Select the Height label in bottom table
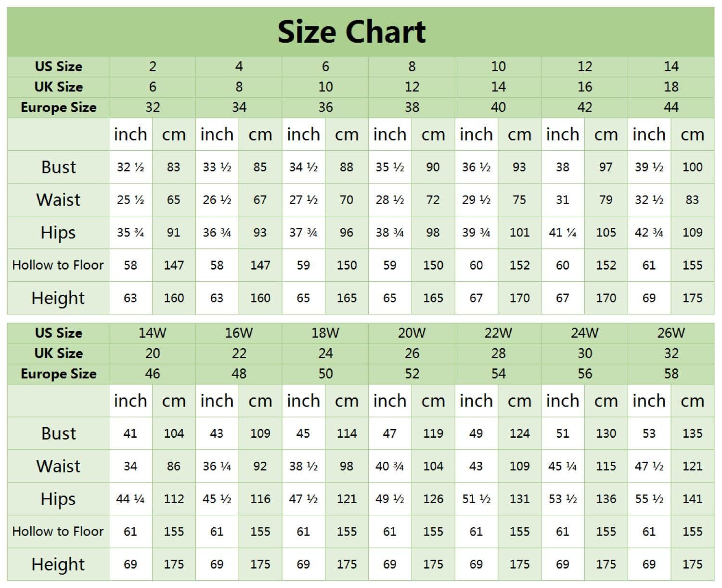 58,564
